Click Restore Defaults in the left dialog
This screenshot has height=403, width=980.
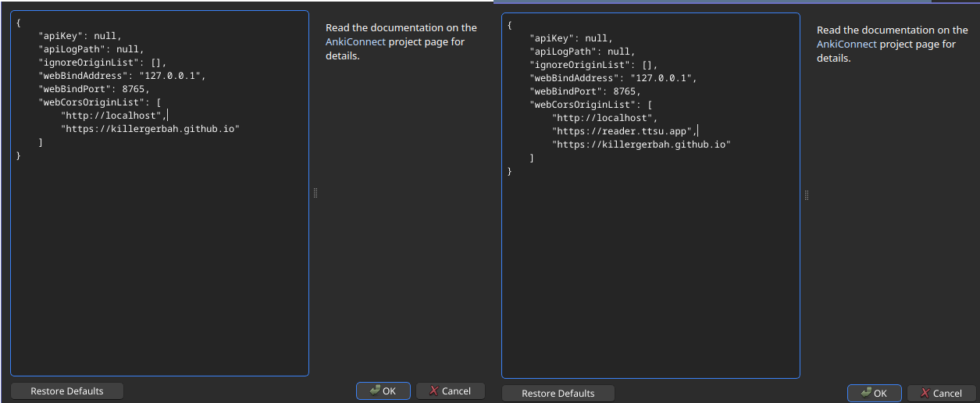click(67, 391)
